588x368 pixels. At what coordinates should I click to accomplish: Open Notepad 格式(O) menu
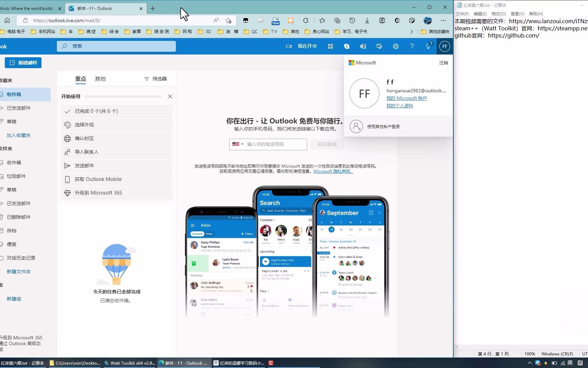(499, 14)
